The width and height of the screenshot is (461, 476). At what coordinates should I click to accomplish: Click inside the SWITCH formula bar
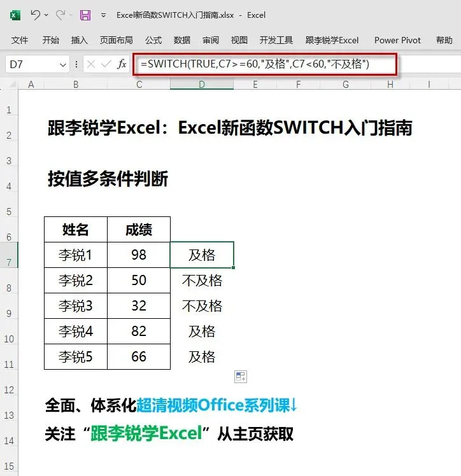pos(265,64)
